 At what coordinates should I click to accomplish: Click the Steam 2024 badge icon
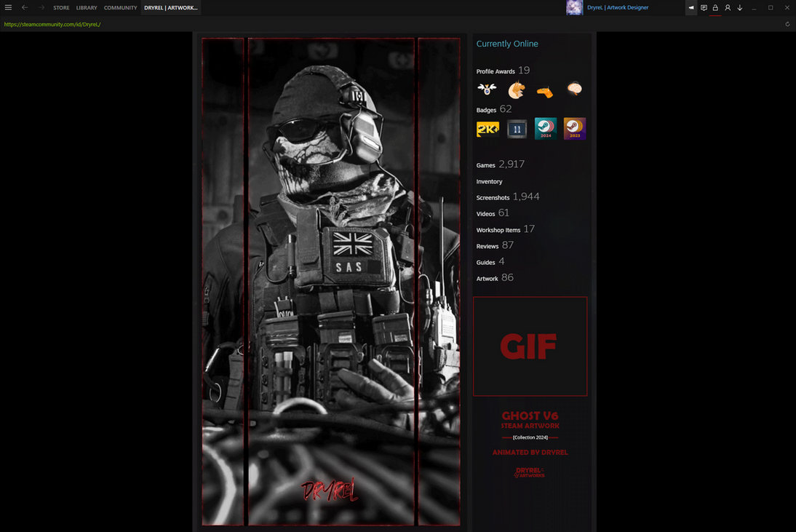tap(546, 128)
